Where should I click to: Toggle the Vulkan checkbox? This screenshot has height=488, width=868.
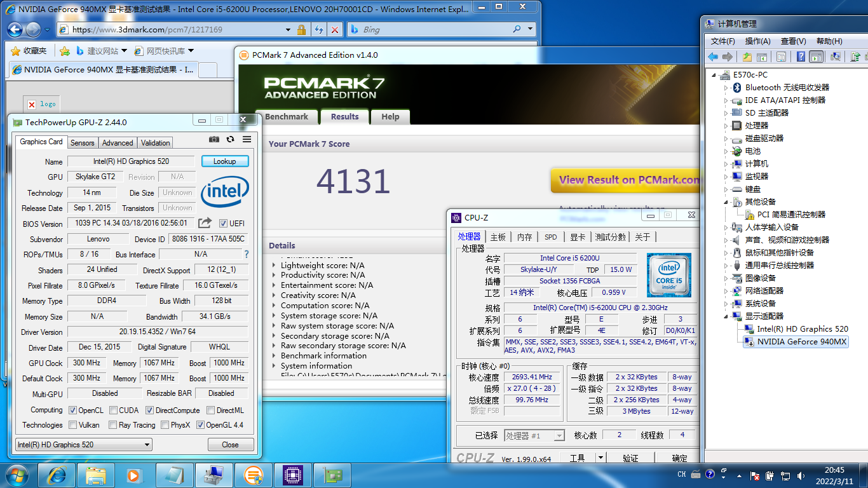pos(72,425)
